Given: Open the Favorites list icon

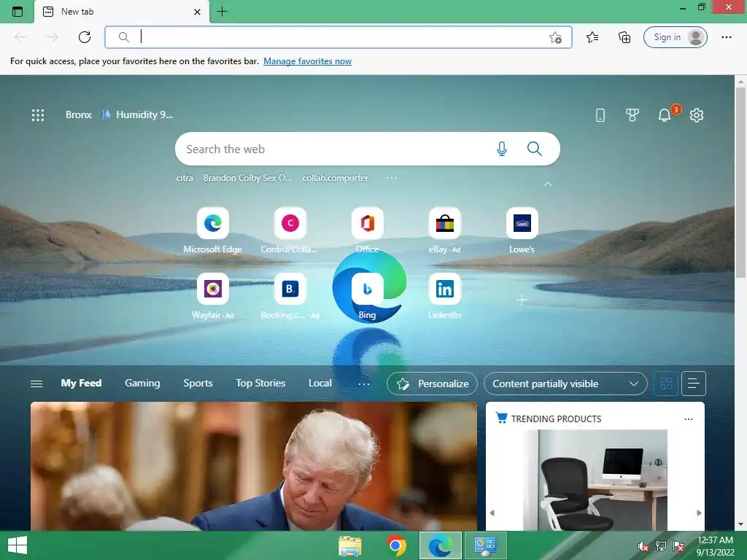Looking at the screenshot, I should click(x=592, y=37).
